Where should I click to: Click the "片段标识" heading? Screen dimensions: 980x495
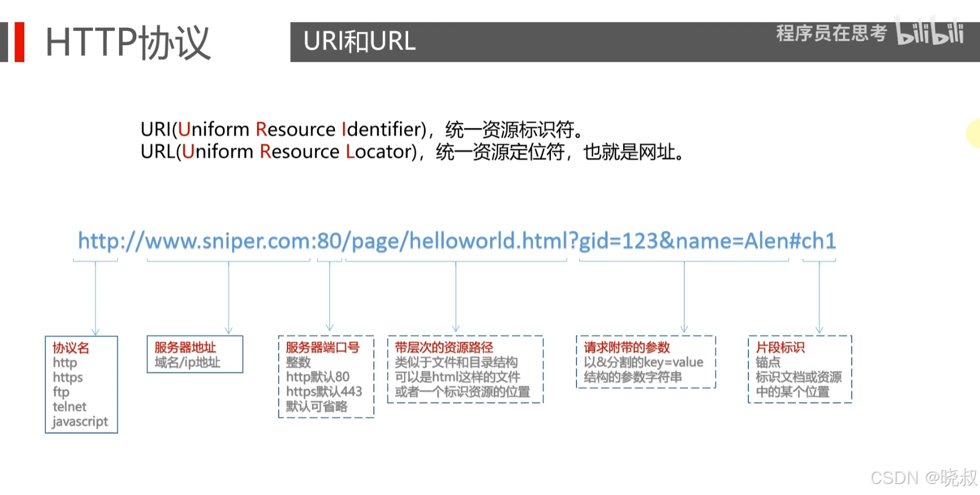coord(780,347)
